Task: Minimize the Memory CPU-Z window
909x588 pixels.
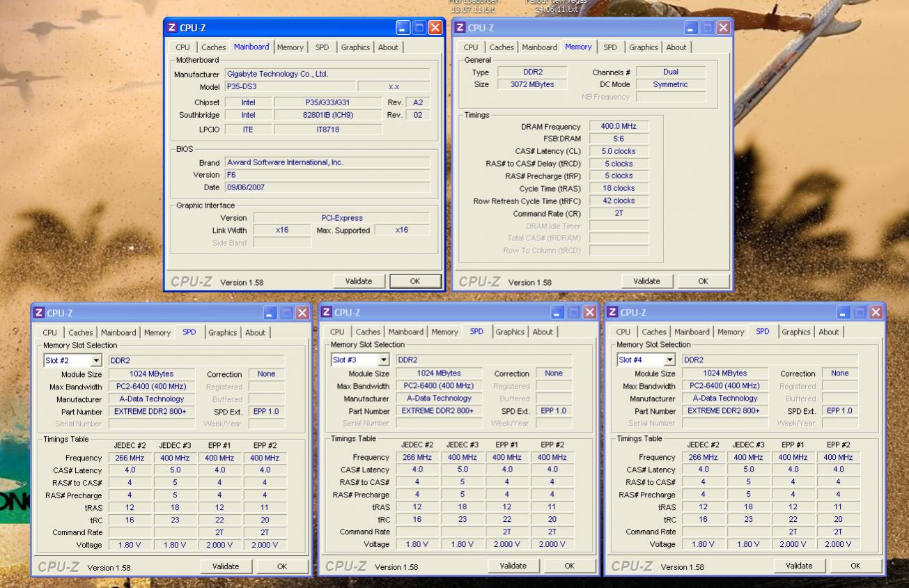Action: (692, 29)
